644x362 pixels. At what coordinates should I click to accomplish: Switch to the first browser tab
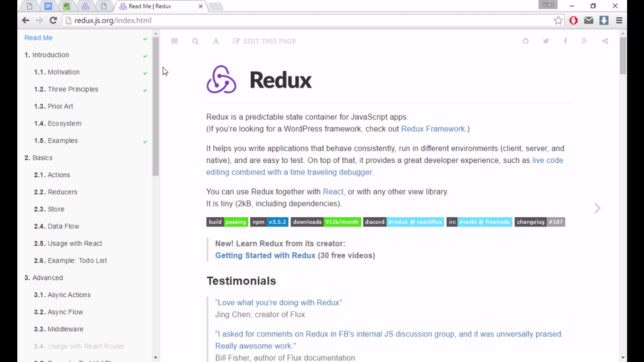click(x=29, y=6)
